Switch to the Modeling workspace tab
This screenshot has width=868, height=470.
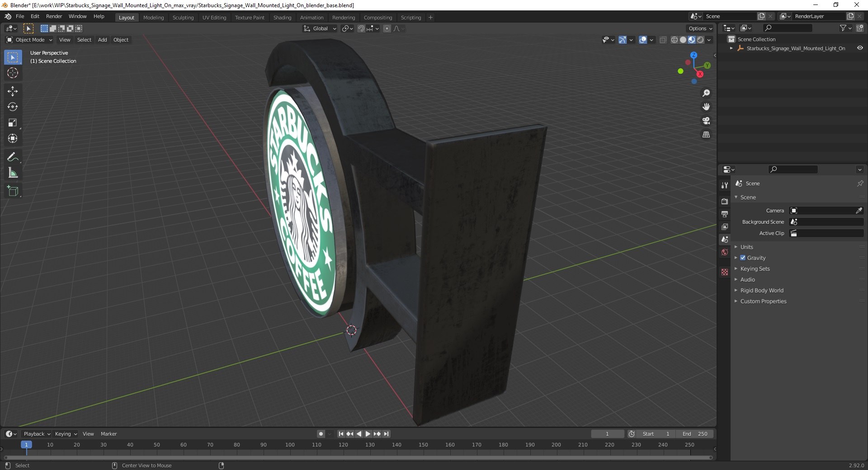click(x=153, y=18)
